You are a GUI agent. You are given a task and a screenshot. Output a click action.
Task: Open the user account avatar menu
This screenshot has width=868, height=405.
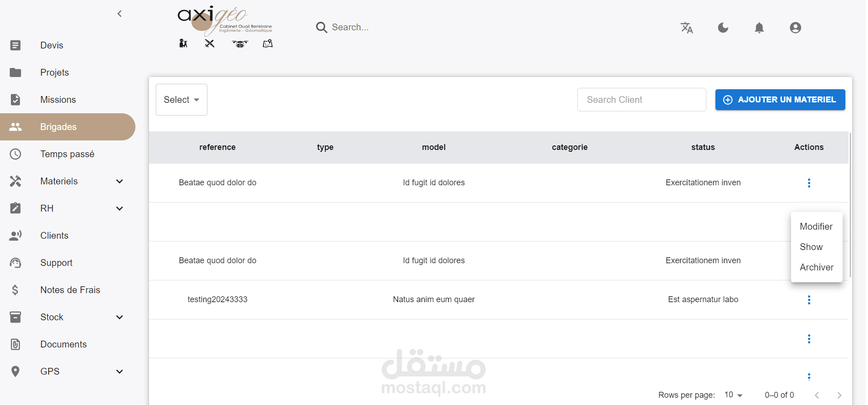(796, 28)
